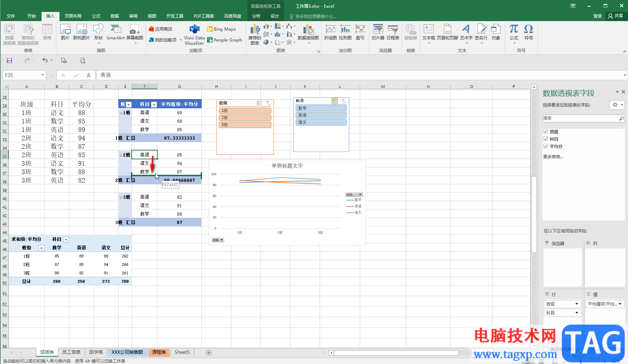Image resolution: width=628 pixels, height=364 pixels.
Task: Open the 科目 legend filter on the chart
Action: pos(354,194)
